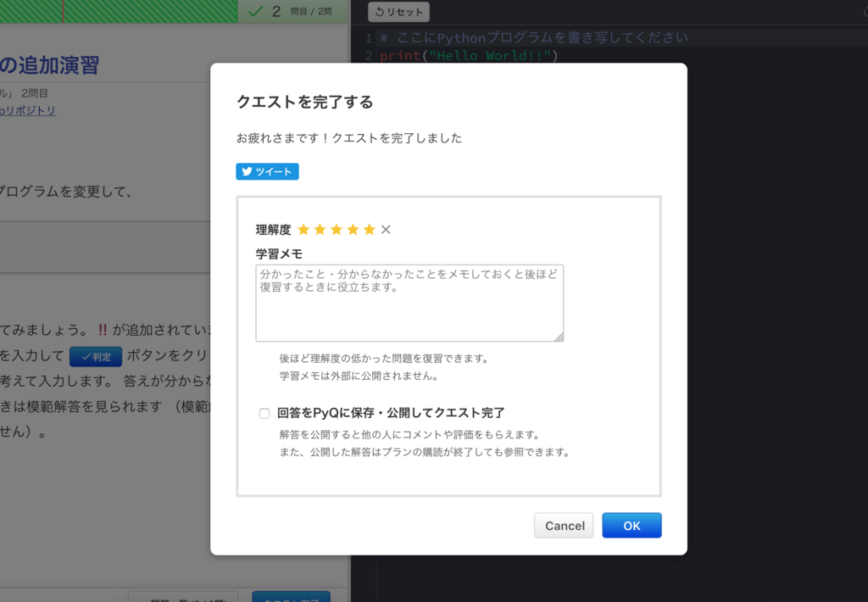Viewport: 868px width, 602px height.
Task: Set understanding rating to four stars
Action: (353, 229)
